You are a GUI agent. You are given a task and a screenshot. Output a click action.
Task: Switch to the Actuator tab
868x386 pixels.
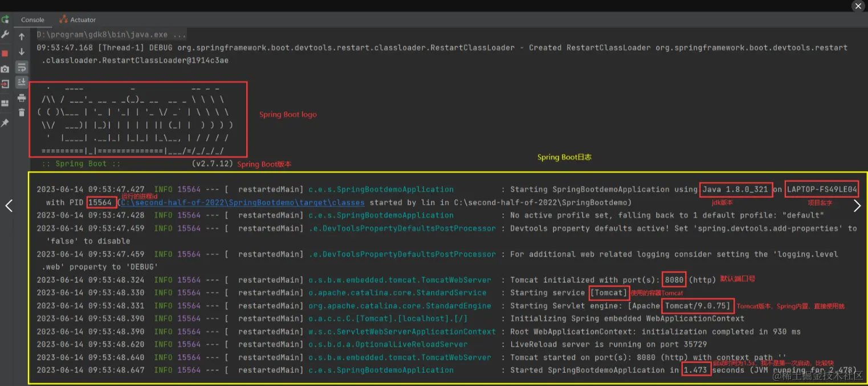click(78, 19)
